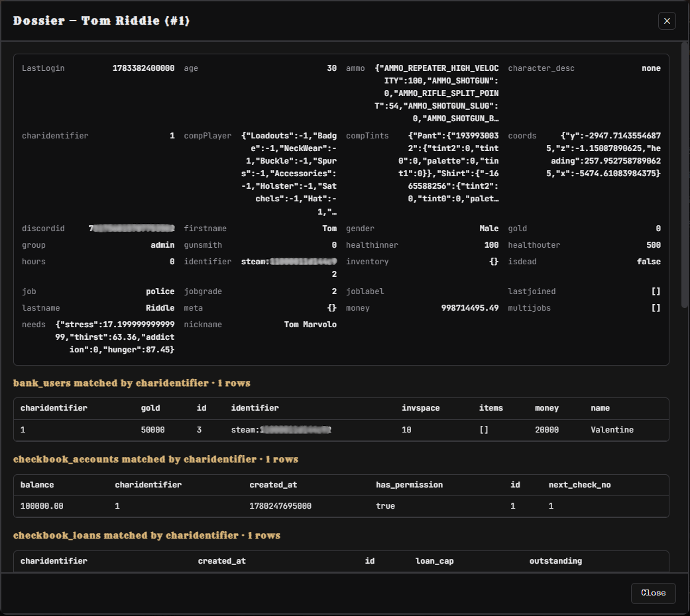Select the LastLogin value 1783382400000
This screenshot has width=690, height=616.
pyautogui.click(x=143, y=68)
